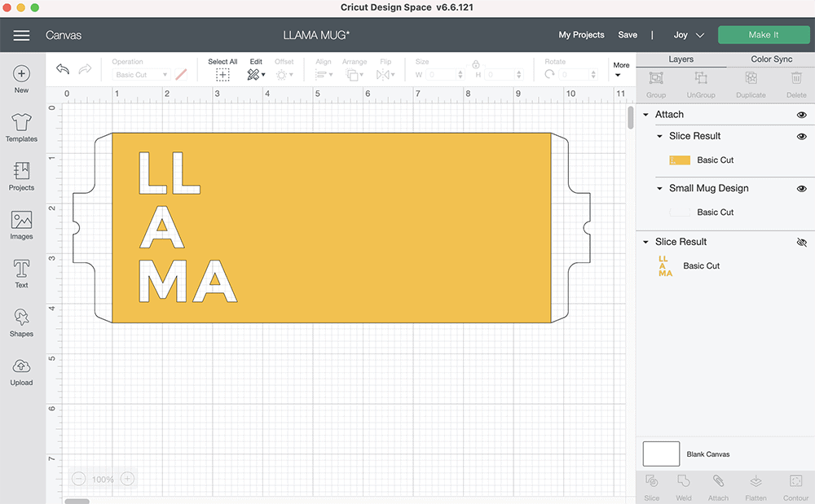Click the LLAMA MUG project name

point(316,35)
